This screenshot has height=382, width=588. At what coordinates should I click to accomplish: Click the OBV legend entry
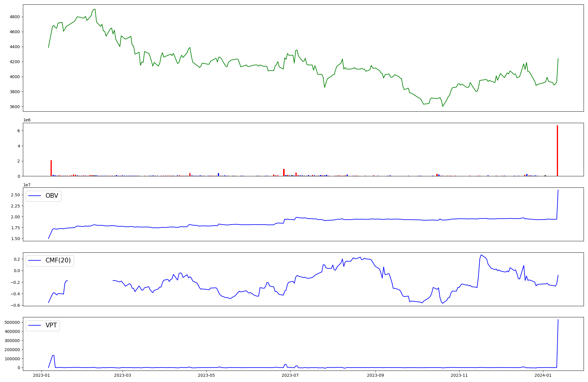(x=51, y=196)
